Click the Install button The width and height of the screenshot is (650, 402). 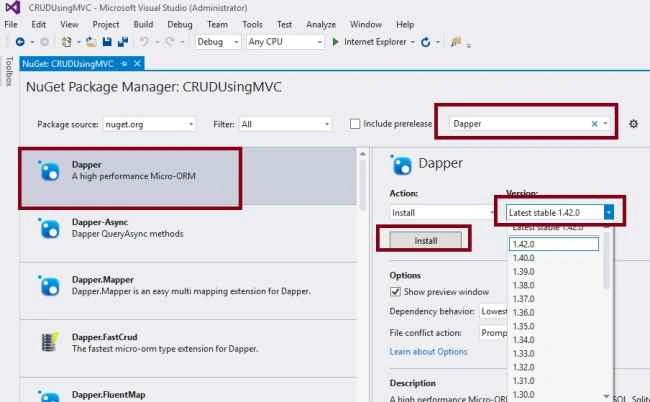[x=426, y=240]
